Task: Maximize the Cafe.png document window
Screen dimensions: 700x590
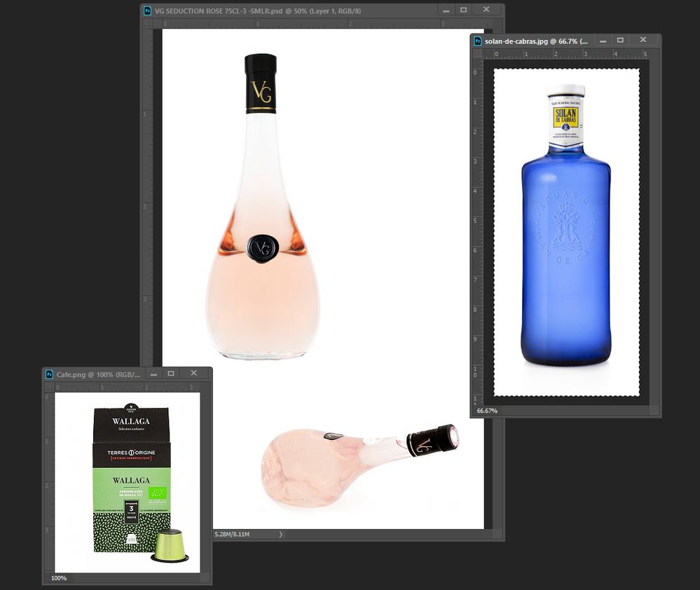Action: coord(170,374)
